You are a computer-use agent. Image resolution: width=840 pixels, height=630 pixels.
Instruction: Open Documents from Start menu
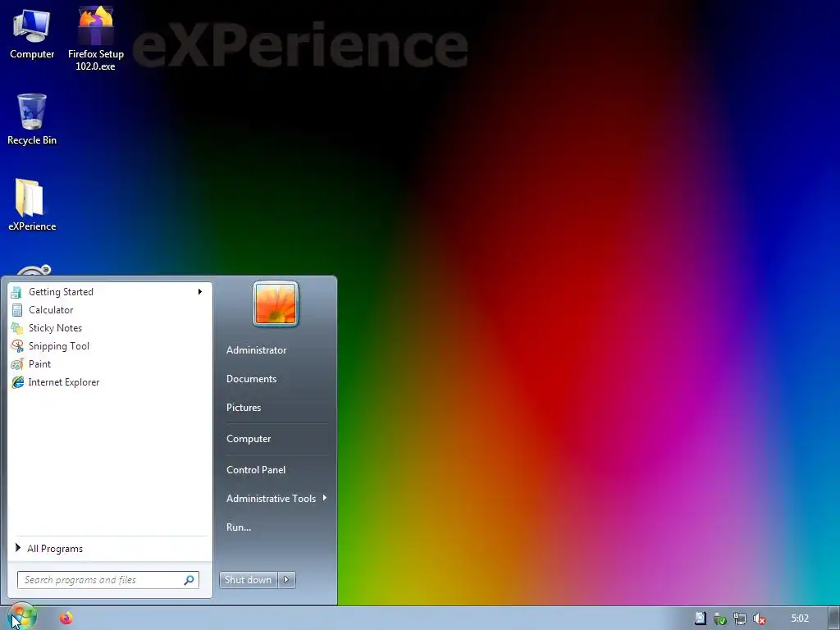pyautogui.click(x=251, y=379)
